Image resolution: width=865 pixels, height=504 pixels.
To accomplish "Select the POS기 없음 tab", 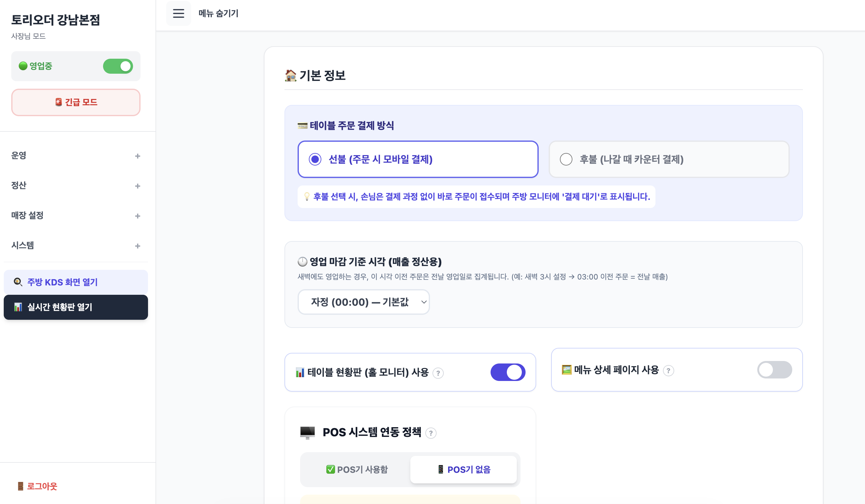I will pyautogui.click(x=463, y=469).
